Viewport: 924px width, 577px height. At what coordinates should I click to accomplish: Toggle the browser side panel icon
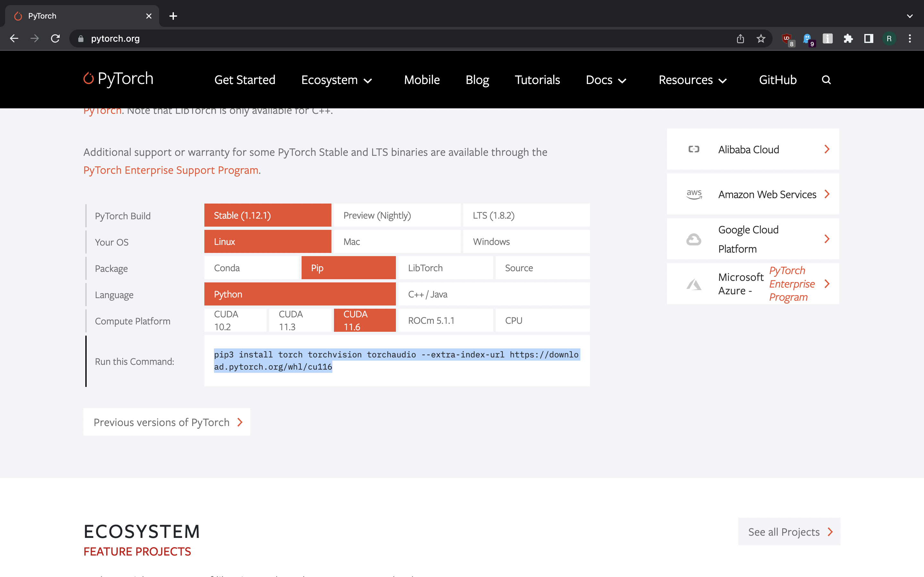click(868, 38)
